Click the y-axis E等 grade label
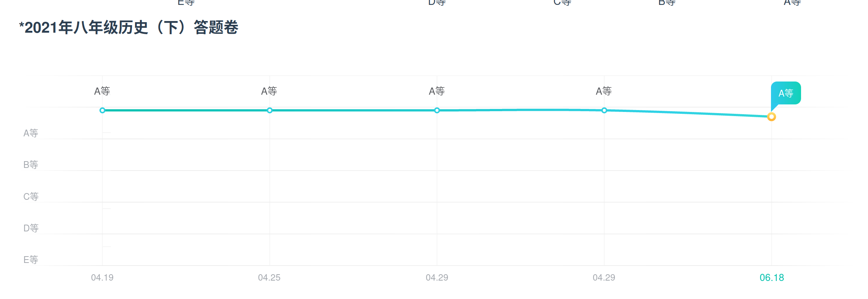This screenshot has height=299, width=868. coord(31,260)
